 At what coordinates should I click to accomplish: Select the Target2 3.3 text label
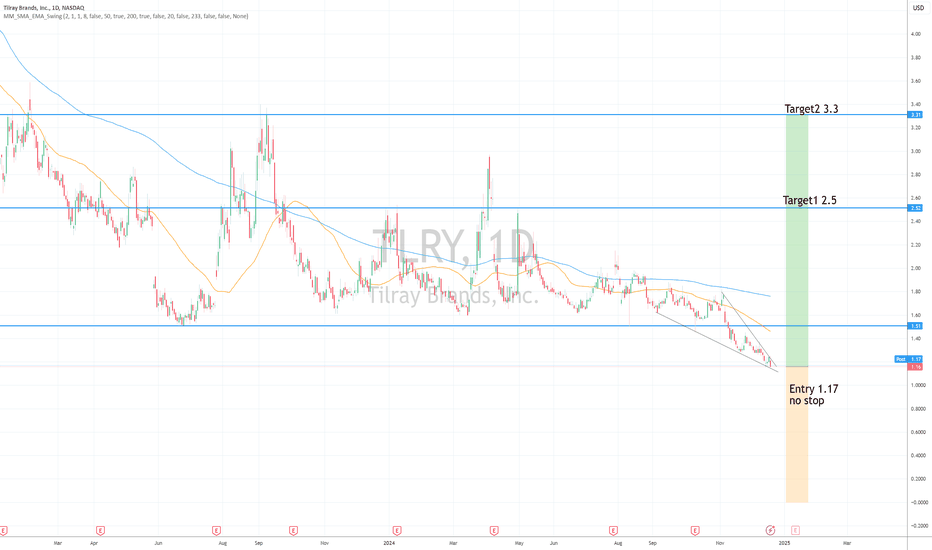(811, 108)
